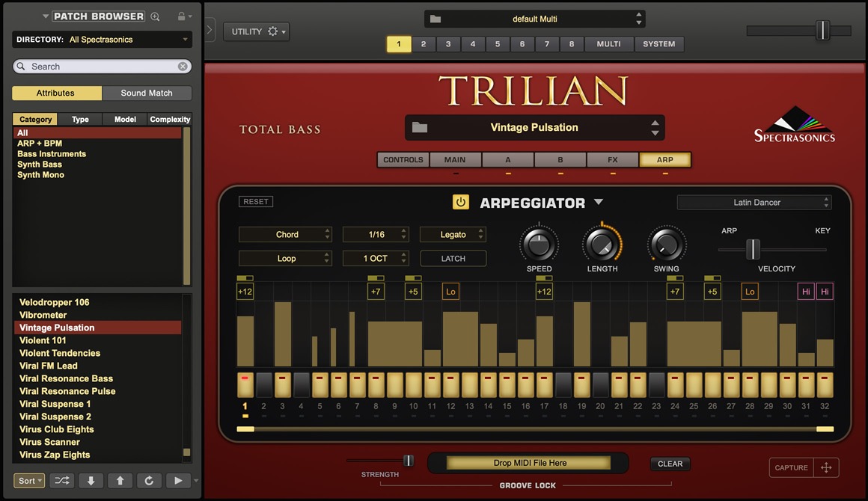Select Viral FM Lead patch in list
Viewport: 868px width, 501px height.
pos(49,366)
